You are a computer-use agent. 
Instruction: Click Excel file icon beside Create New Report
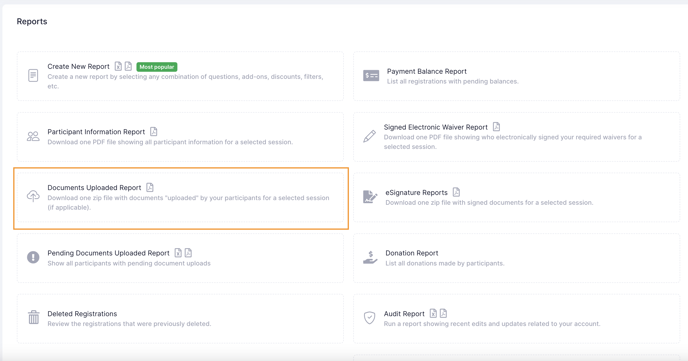click(x=118, y=66)
